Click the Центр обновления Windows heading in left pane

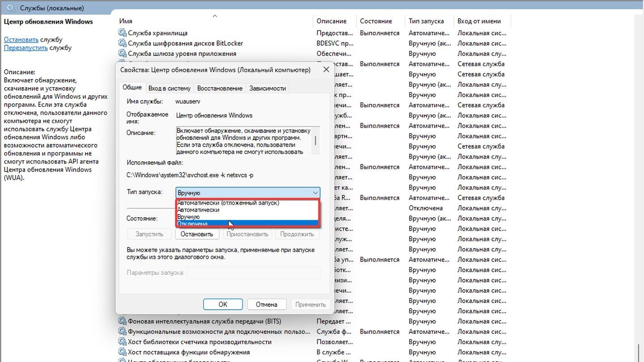[x=48, y=21]
